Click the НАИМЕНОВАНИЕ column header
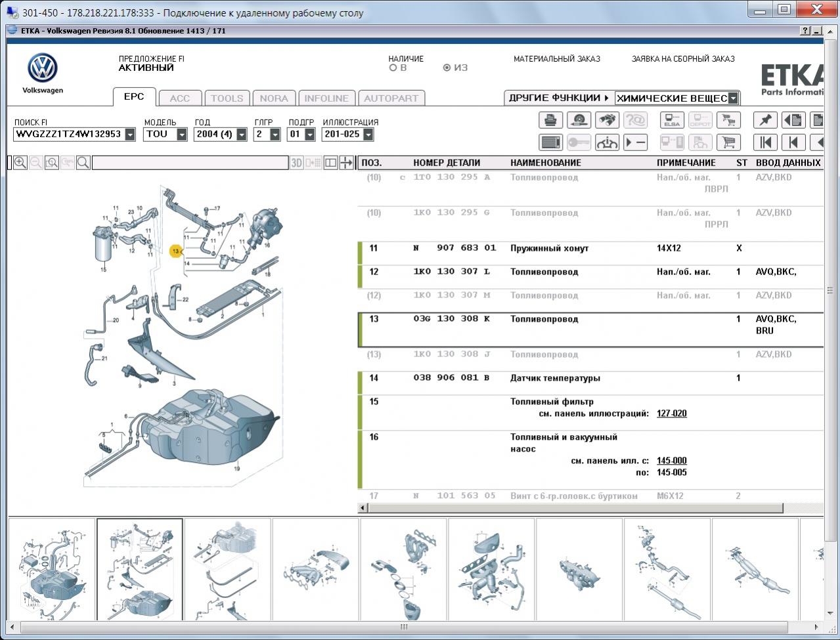This screenshot has width=840, height=640. pyautogui.click(x=546, y=163)
